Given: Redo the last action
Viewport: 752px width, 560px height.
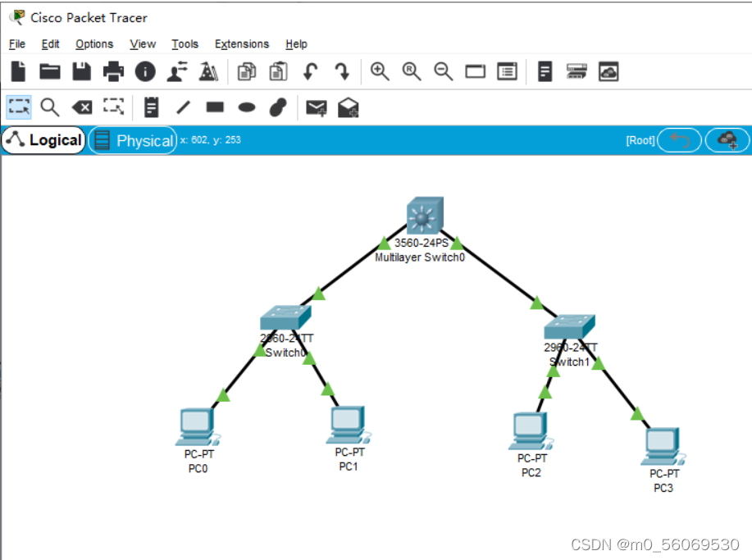Looking at the screenshot, I should (343, 71).
